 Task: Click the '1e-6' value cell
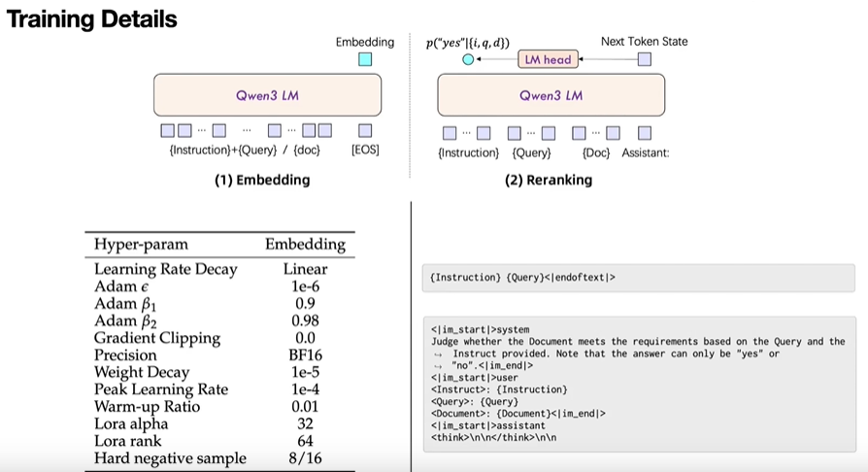305,287
